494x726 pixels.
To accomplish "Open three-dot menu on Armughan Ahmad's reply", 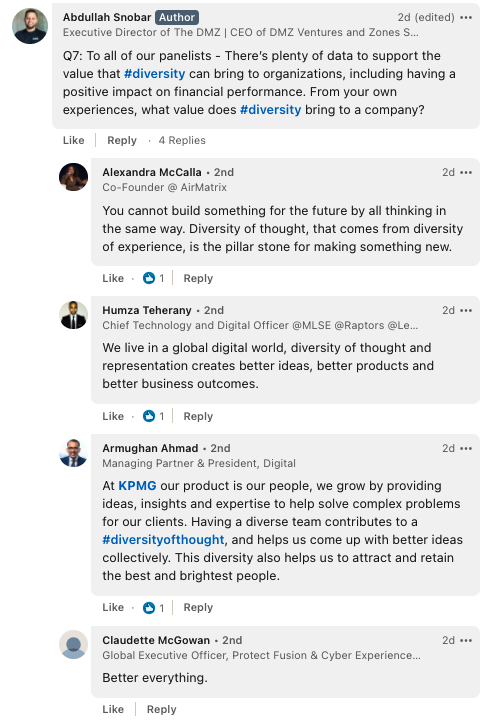I will pyautogui.click(x=466, y=449).
